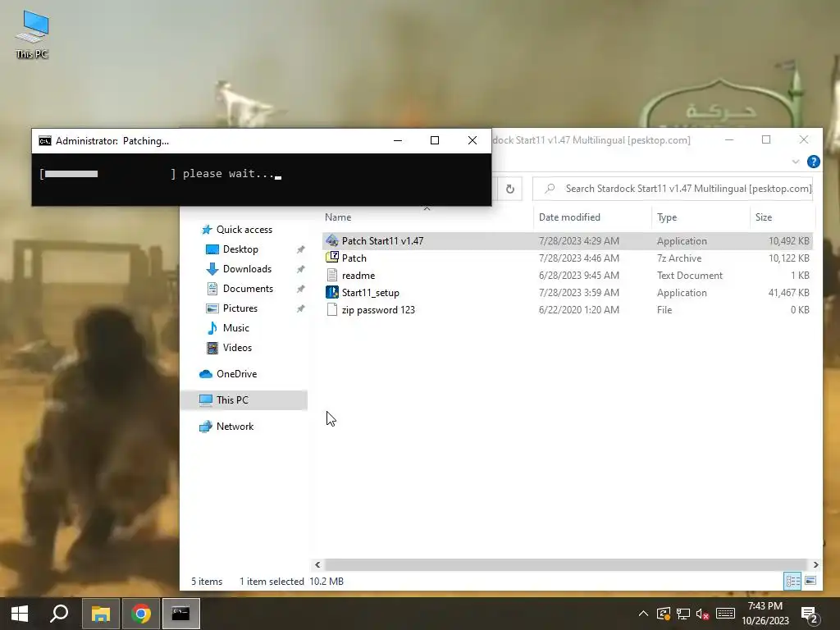Select the Start11_setup application
The width and height of the screenshot is (840, 630).
(370, 293)
